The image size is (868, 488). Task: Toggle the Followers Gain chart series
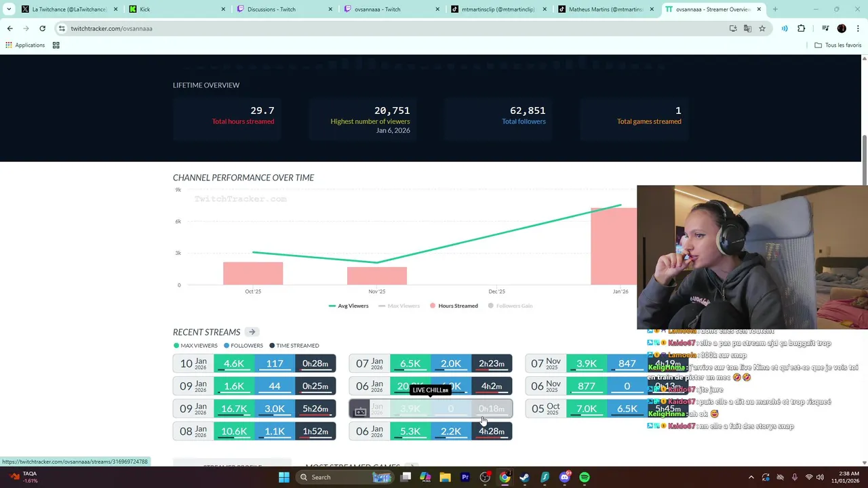click(x=510, y=306)
